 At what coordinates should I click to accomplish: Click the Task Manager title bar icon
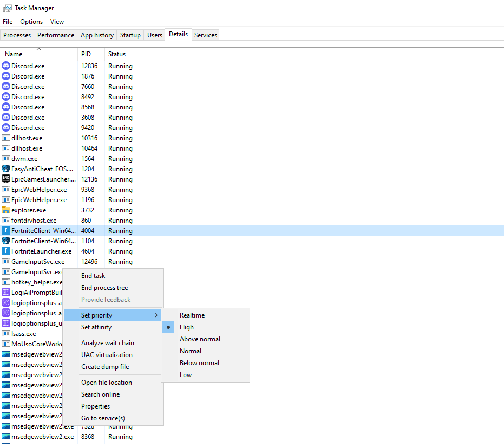[x=8, y=8]
